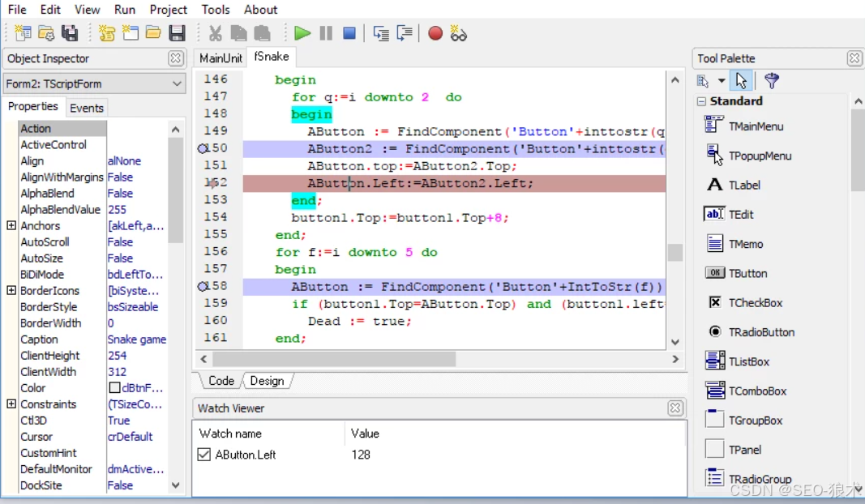Open the Tools menu
865x504 pixels.
click(x=215, y=10)
